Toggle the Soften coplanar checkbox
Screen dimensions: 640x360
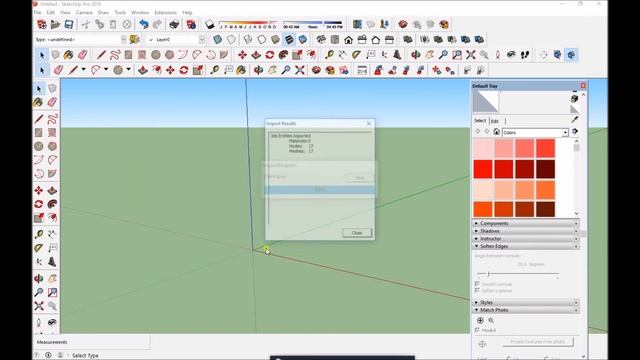(477, 290)
